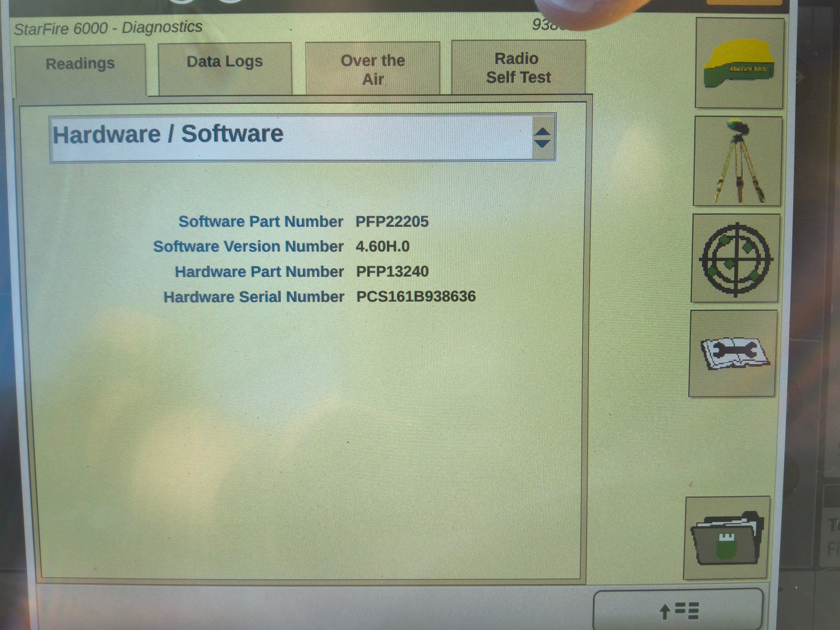The height and width of the screenshot is (630, 840).
Task: Go to the Radio Self Test tab
Action: tap(518, 68)
